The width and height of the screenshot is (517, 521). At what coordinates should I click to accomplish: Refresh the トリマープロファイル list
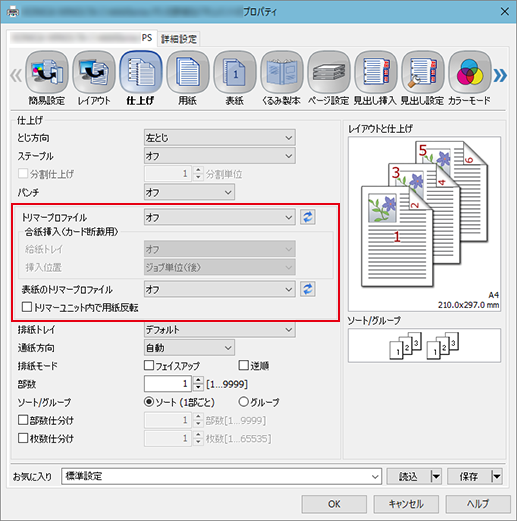[x=307, y=217]
